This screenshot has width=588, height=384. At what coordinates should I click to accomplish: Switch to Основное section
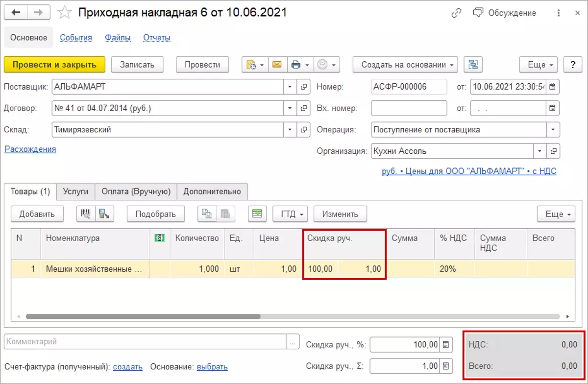tap(29, 38)
